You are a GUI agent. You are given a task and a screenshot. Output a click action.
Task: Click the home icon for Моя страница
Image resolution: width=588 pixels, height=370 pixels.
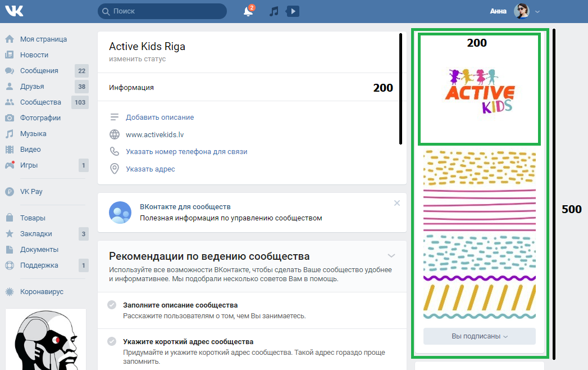tap(10, 39)
